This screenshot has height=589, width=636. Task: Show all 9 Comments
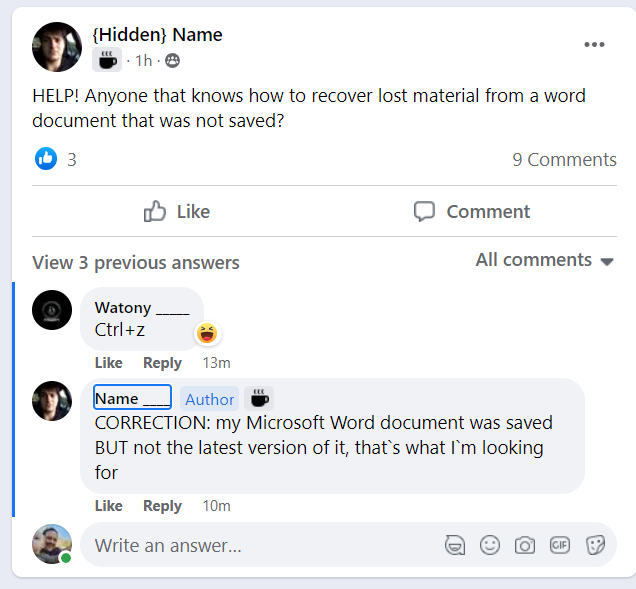[564, 159]
